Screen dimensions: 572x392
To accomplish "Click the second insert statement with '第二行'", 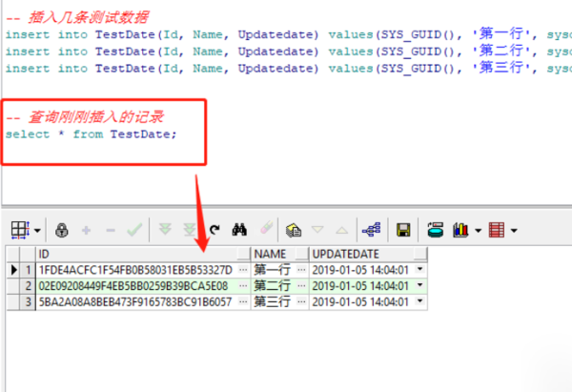I will tap(288, 52).
